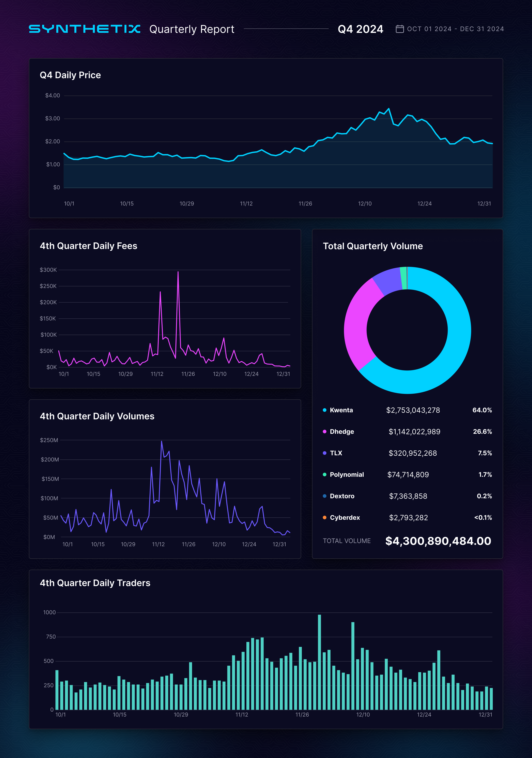Screen dimensions: 532x758
Task: Click the Cyberdex orange legend dot
Action: (x=324, y=517)
